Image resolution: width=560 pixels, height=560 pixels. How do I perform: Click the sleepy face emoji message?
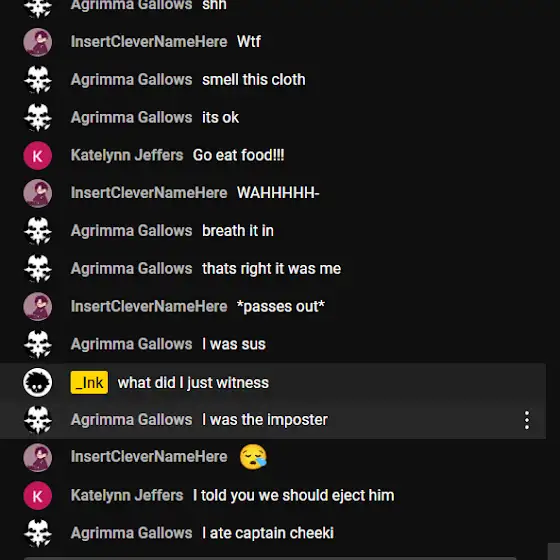(253, 457)
